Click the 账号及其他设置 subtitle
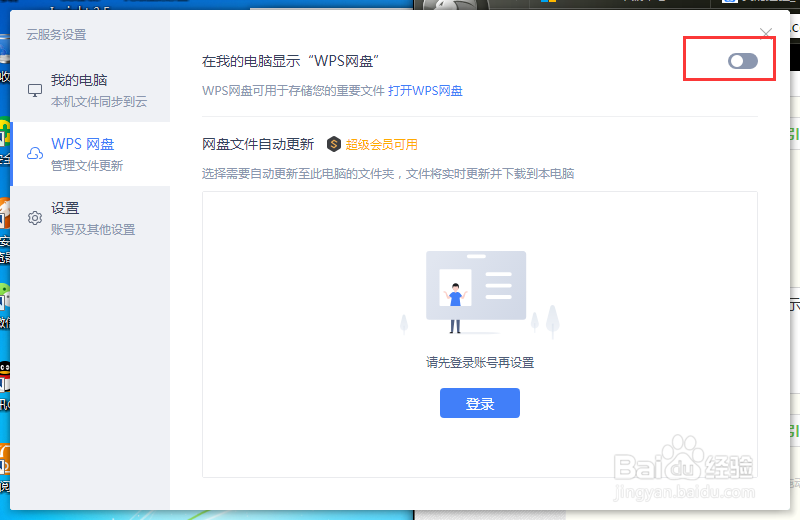The width and height of the screenshot is (800, 520). (93, 230)
